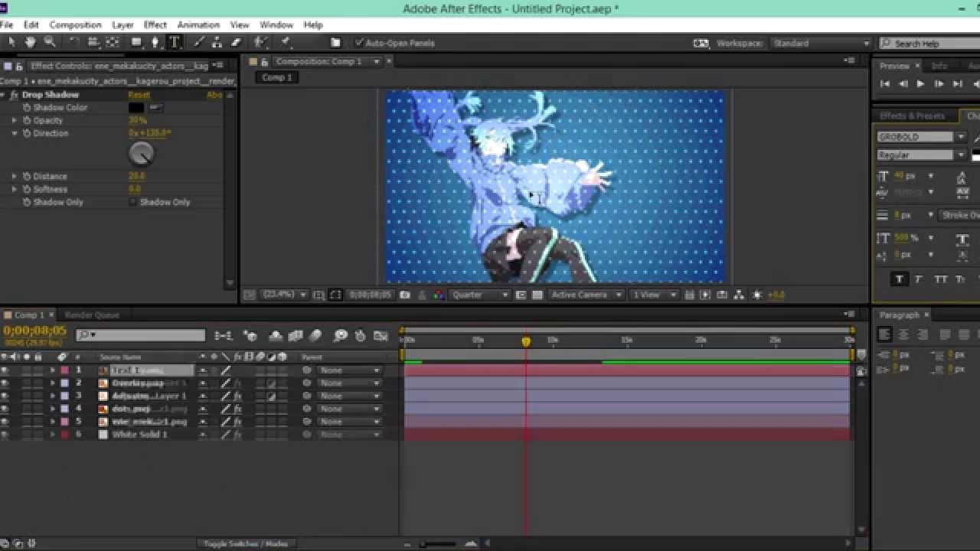Select the Rotation tool
Screen dimensions: 980x551
[74, 43]
